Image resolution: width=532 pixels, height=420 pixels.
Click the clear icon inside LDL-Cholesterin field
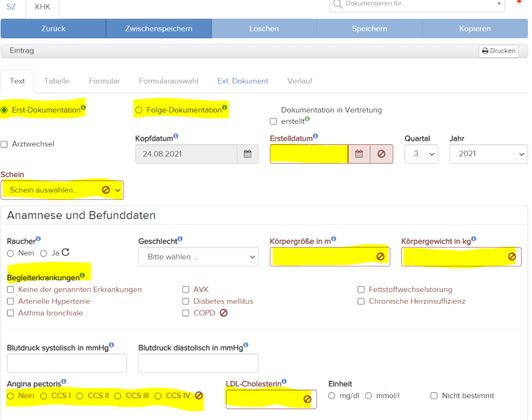point(308,399)
